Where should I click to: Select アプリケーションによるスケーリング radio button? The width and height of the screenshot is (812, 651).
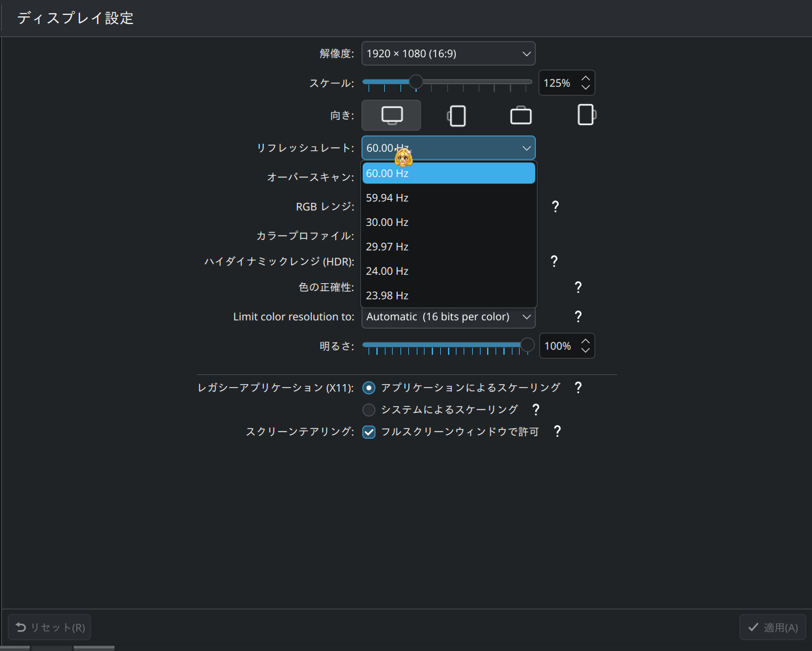pyautogui.click(x=369, y=387)
